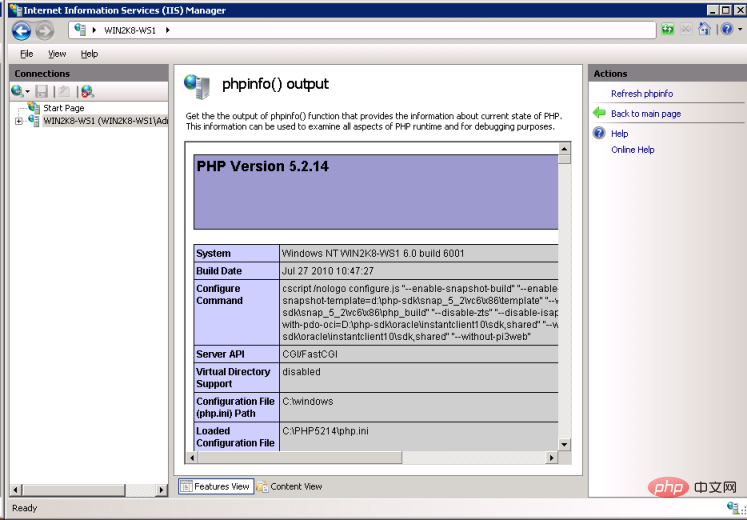This screenshot has width=747, height=520.
Task: Click Loaded Configuration File path C:\PHP5214\php.ini
Action: point(325,431)
